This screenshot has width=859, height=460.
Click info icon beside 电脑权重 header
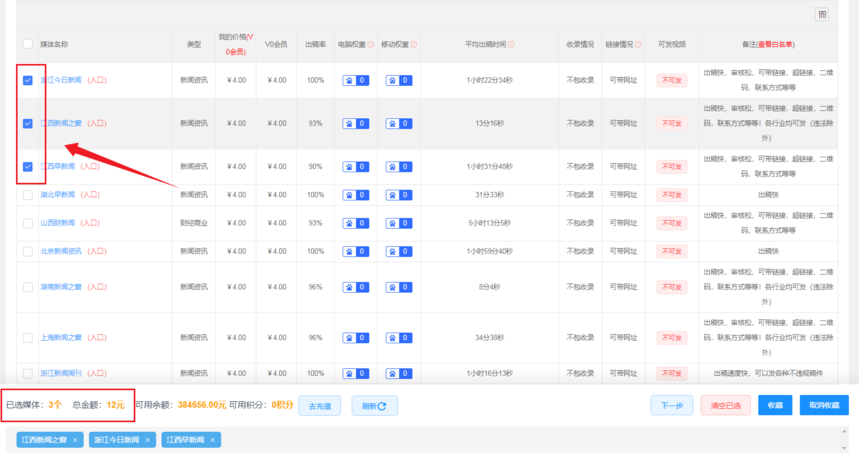tap(370, 44)
